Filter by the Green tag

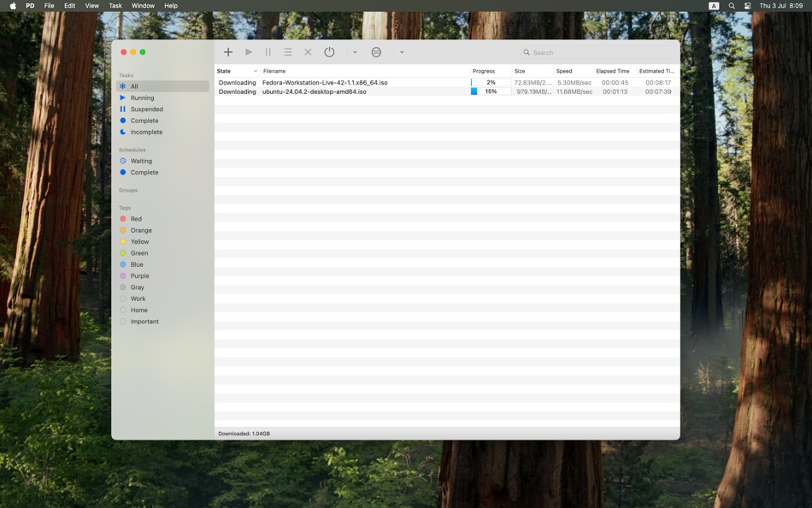pos(163,253)
